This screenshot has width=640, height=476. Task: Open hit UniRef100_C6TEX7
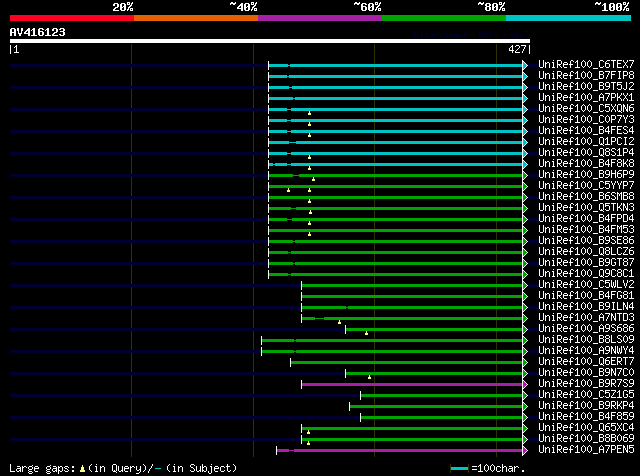click(586, 64)
